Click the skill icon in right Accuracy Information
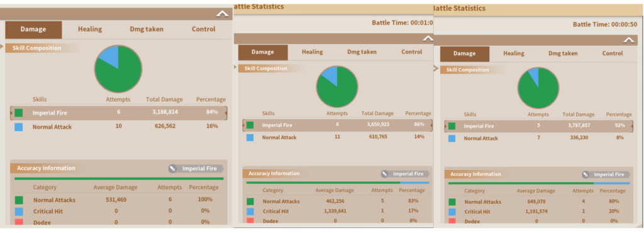644x233 pixels. pos(586,174)
